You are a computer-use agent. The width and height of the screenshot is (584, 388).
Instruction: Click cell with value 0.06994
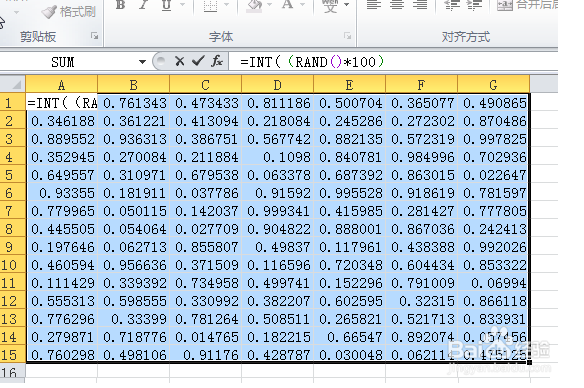click(x=493, y=283)
